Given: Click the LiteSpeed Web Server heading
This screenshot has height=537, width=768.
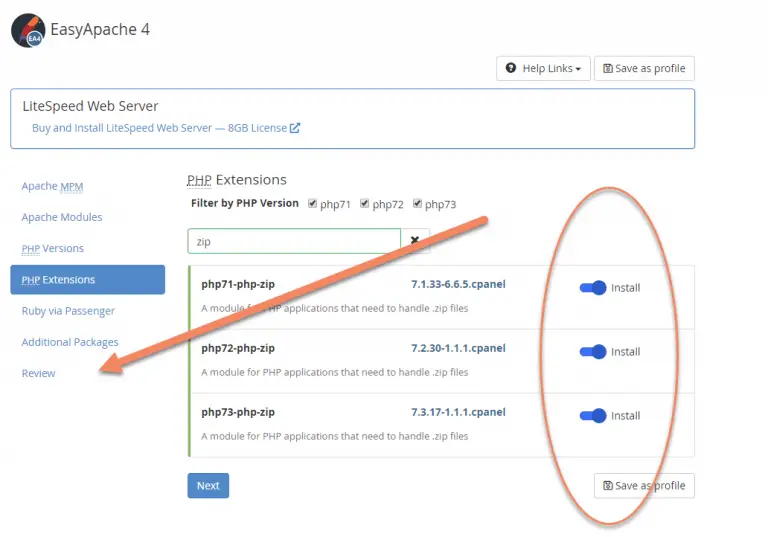Looking at the screenshot, I should (x=91, y=106).
